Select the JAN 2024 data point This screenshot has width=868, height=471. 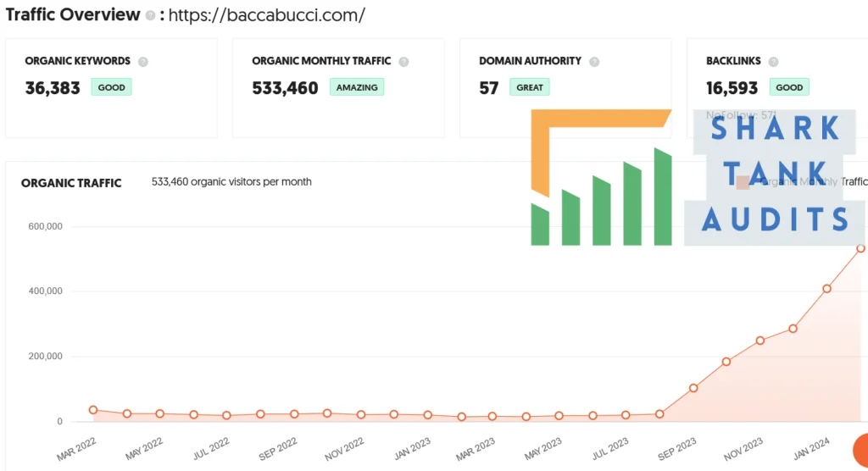click(826, 288)
